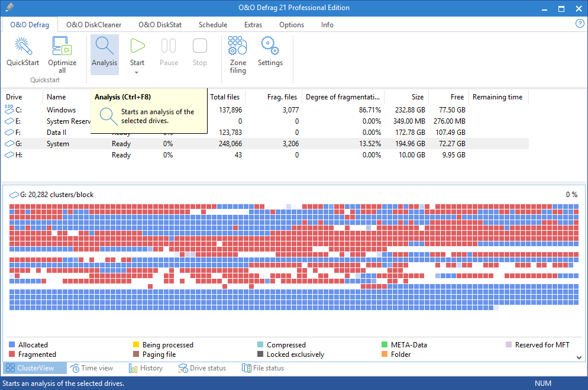Select the Data II drive name
The height and width of the screenshot is (390, 588).
coord(56,133)
